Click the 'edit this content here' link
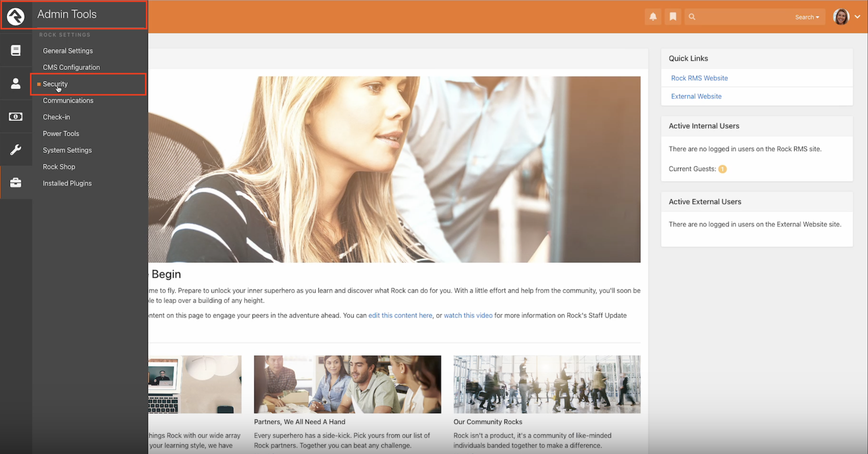The image size is (868, 454). click(400, 315)
